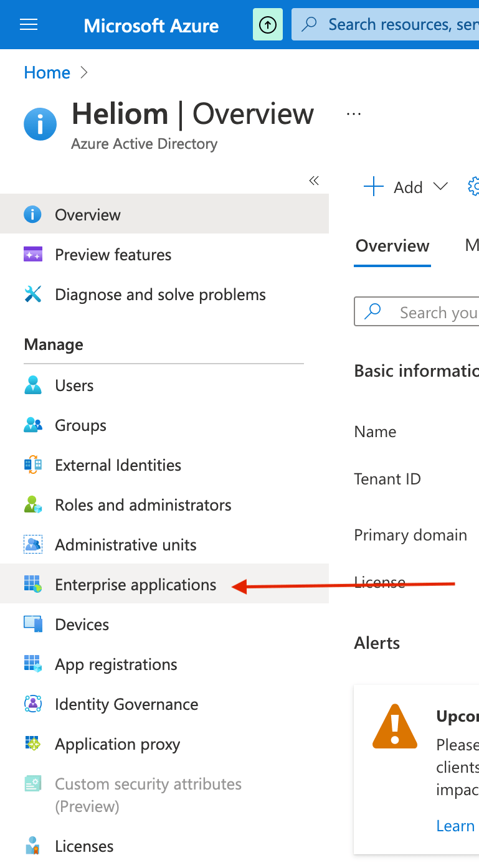Click the upgrade arrow icon in header
479x868 pixels.
point(268,25)
